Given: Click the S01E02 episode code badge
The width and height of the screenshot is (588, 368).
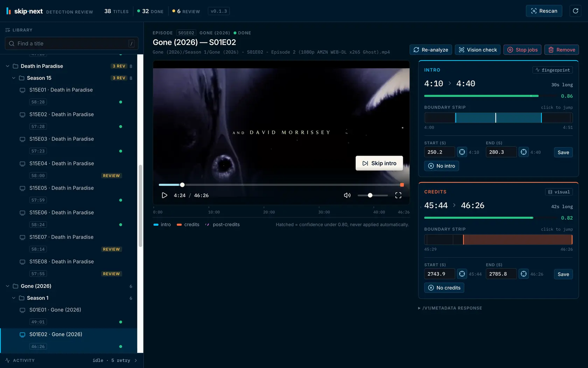Looking at the screenshot, I should click(186, 33).
